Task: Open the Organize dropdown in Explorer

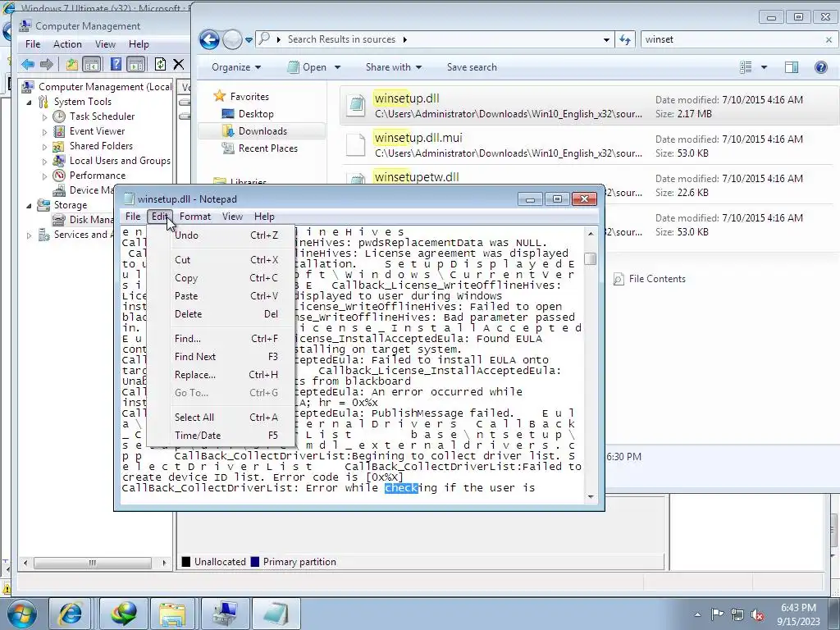Action: [236, 67]
